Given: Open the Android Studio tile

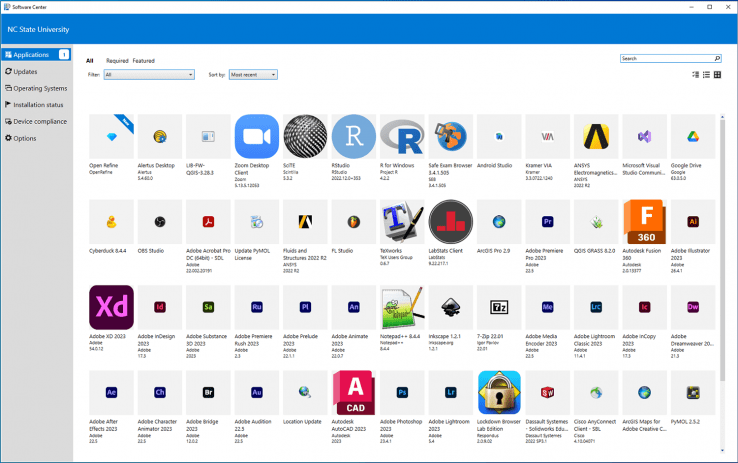Looking at the screenshot, I should pyautogui.click(x=499, y=136).
